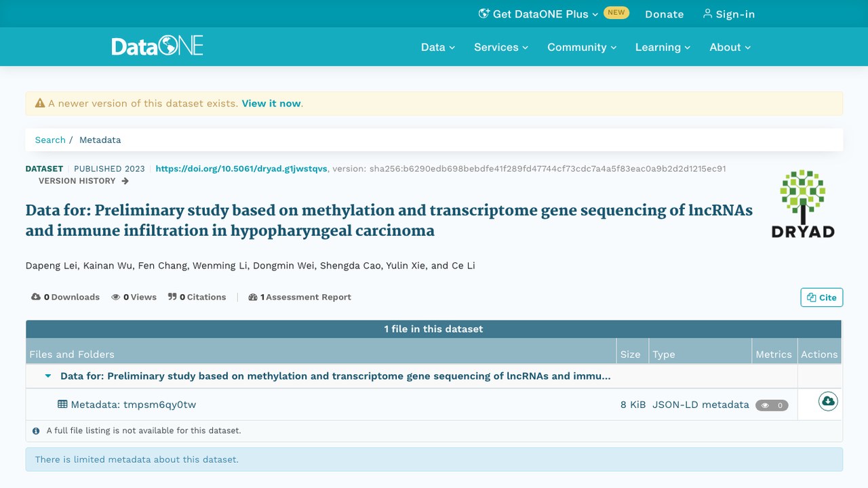Click the Downloads cloud icon
This screenshot has width=868, height=488.
point(36,297)
